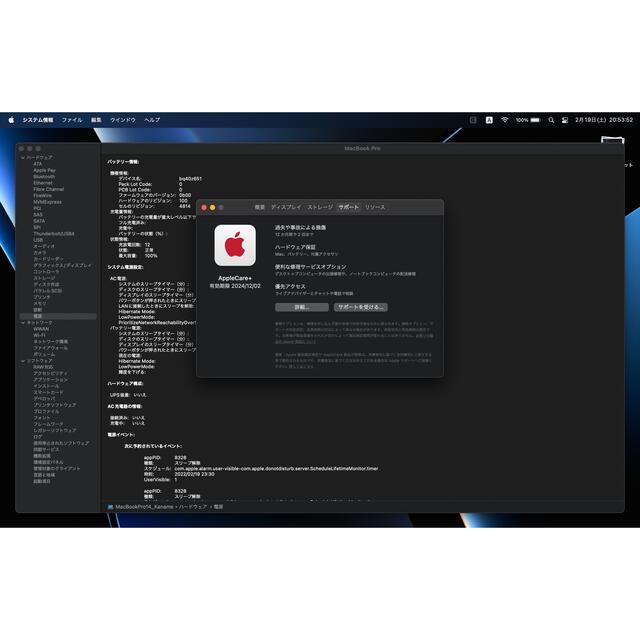Select Ethernet in the sidebar
640x640 pixels.
(x=43, y=183)
